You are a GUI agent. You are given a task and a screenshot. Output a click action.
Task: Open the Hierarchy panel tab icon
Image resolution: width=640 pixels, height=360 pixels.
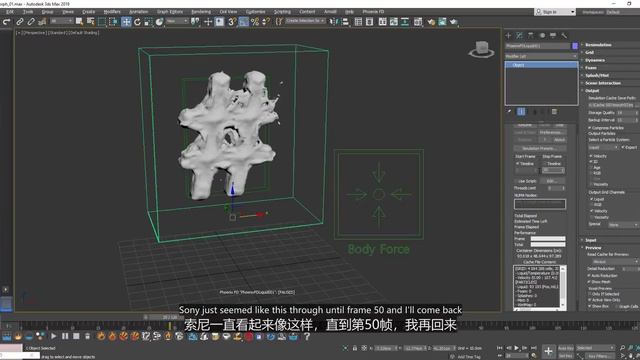coord(530,36)
